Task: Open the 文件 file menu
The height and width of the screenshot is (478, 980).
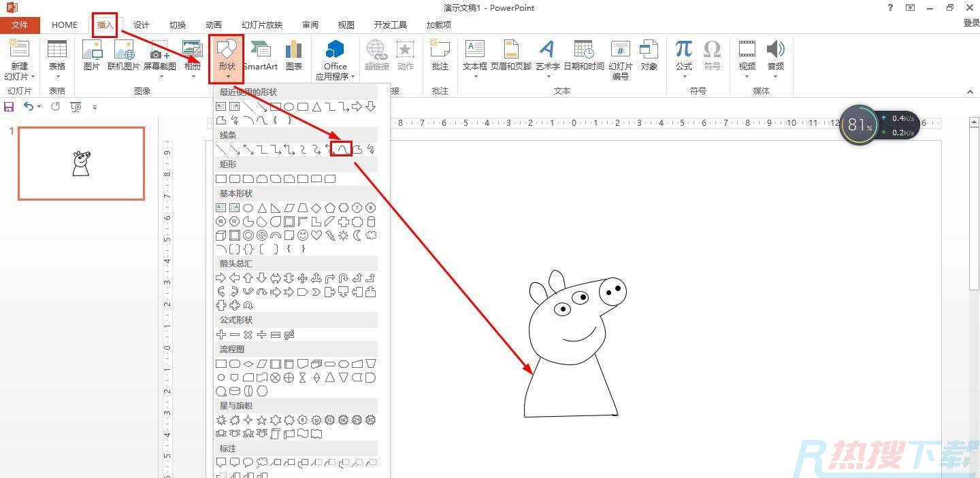Action: coord(20,24)
